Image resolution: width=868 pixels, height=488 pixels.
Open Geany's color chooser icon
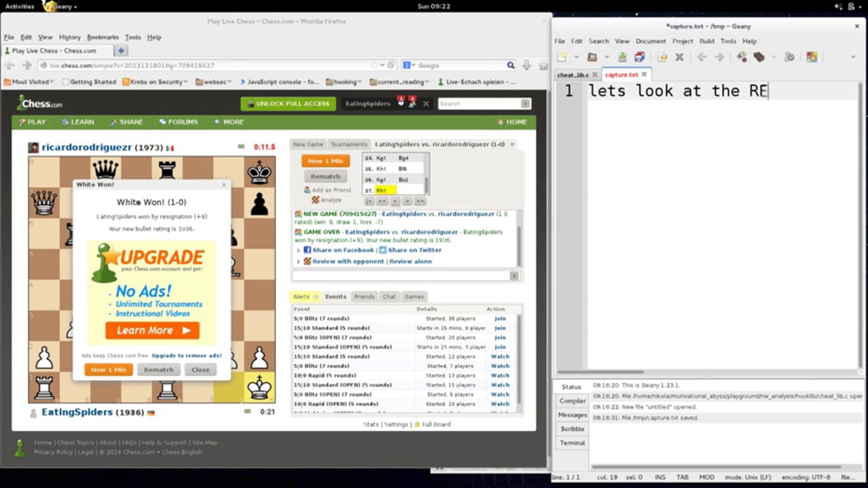point(812,57)
